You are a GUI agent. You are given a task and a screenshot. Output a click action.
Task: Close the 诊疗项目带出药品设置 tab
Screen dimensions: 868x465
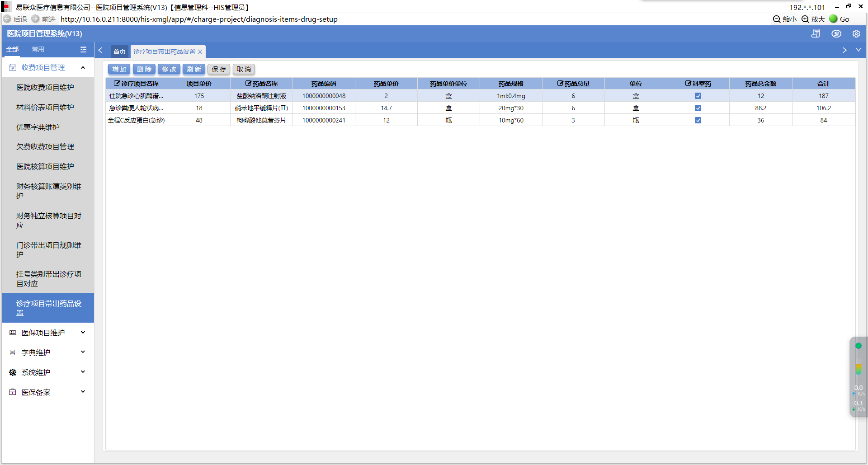click(x=200, y=52)
